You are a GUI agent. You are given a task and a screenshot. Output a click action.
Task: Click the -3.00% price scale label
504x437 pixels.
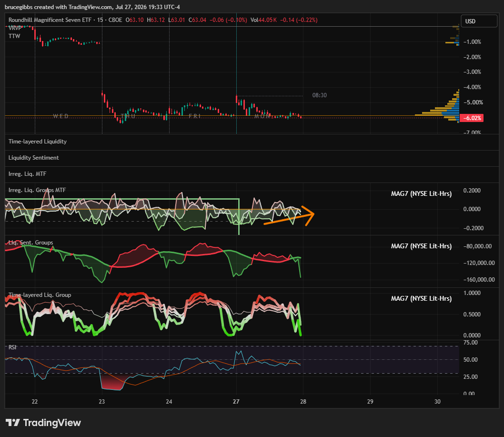(x=472, y=71)
